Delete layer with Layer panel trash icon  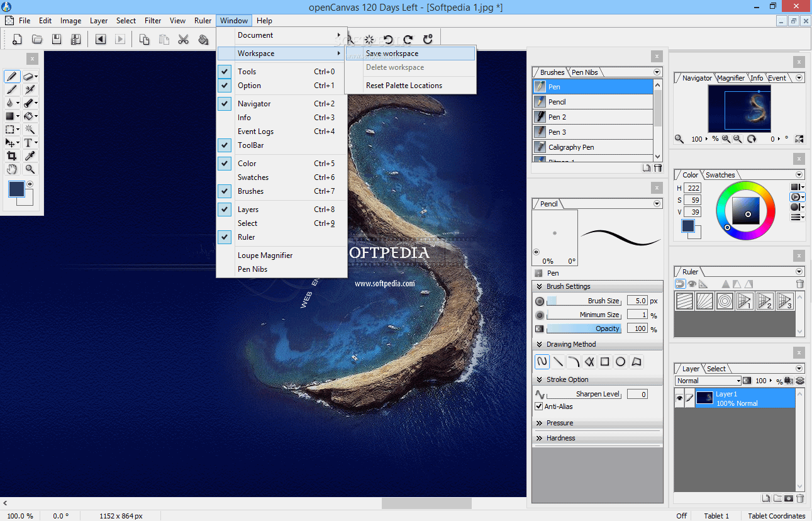pyautogui.click(x=800, y=498)
